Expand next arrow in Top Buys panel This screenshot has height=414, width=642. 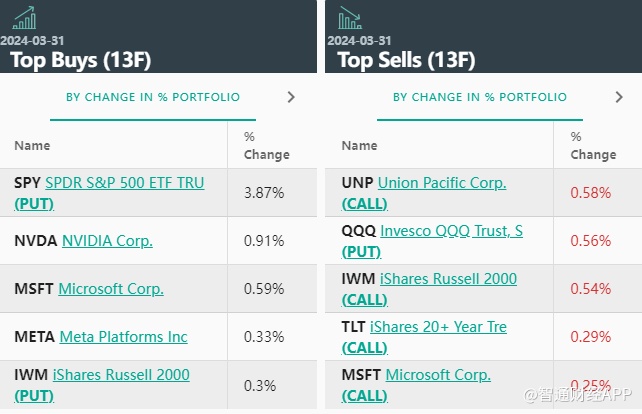tap(291, 97)
